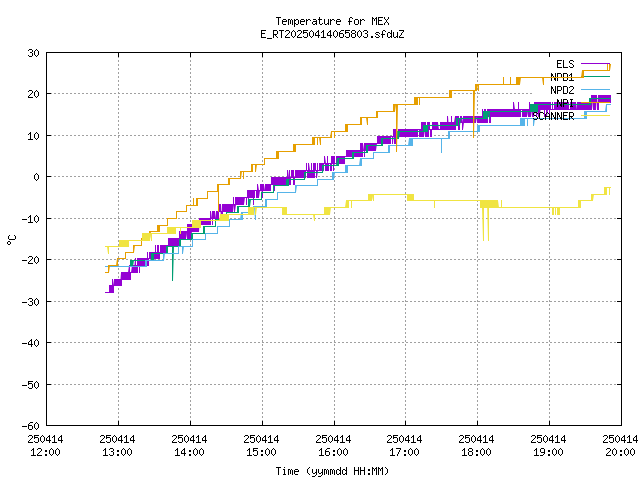Click the E_RT20250414065803.sfduZ filename subtitle
640x480 pixels.
click(x=332, y=34)
